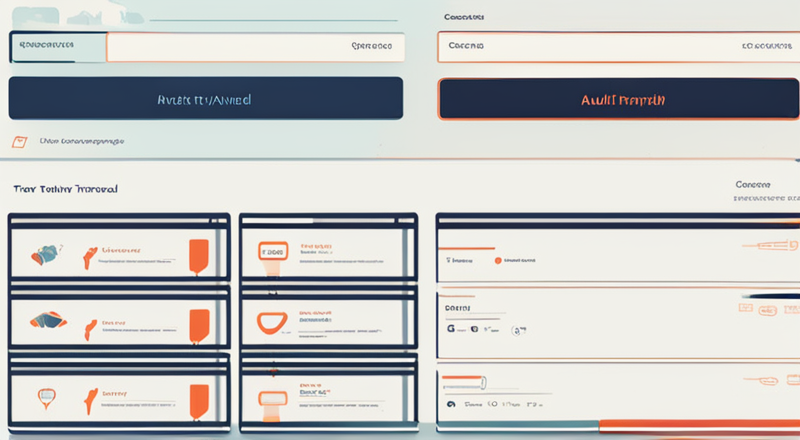Click the orange outlined pin icon in third card
Screen dimensions: 800x440
(x=46, y=398)
